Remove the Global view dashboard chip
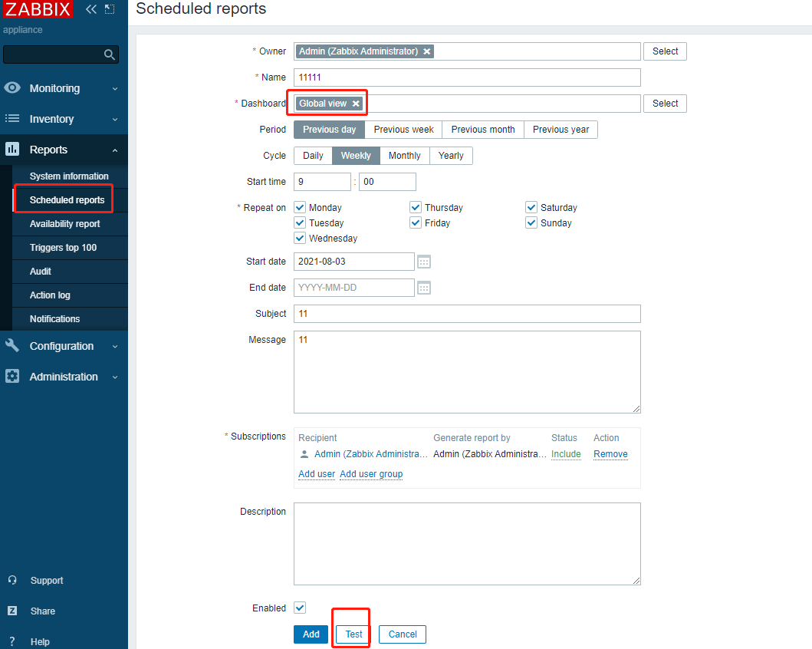Screen dimensions: 812x649 coord(356,103)
